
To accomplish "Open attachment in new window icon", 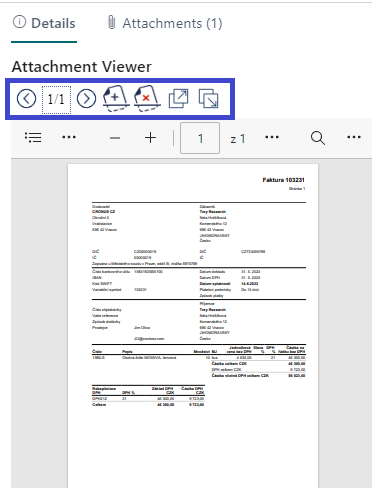I will click(178, 99).
